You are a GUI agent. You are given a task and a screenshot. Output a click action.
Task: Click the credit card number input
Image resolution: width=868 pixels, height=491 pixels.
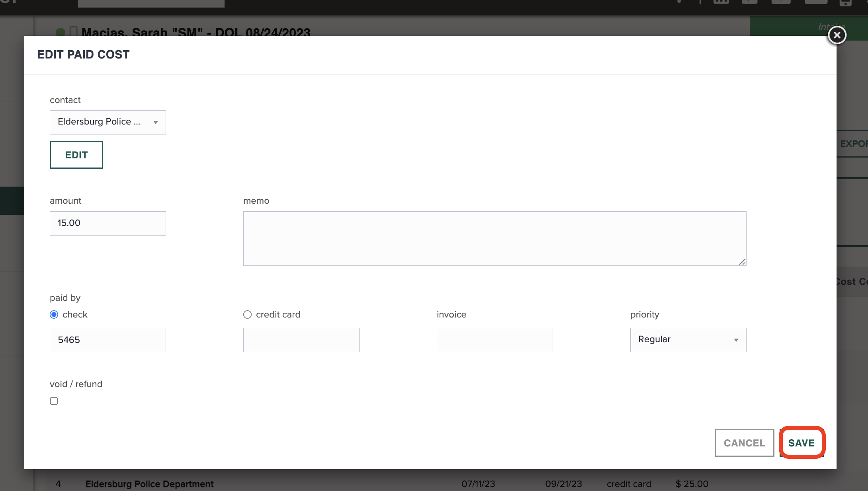pyautogui.click(x=301, y=340)
